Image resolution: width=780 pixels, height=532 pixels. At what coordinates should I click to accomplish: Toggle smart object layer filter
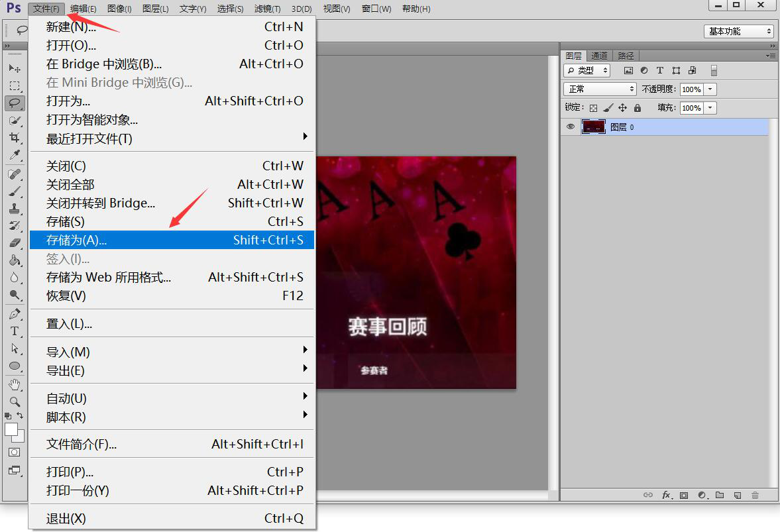[x=692, y=71]
